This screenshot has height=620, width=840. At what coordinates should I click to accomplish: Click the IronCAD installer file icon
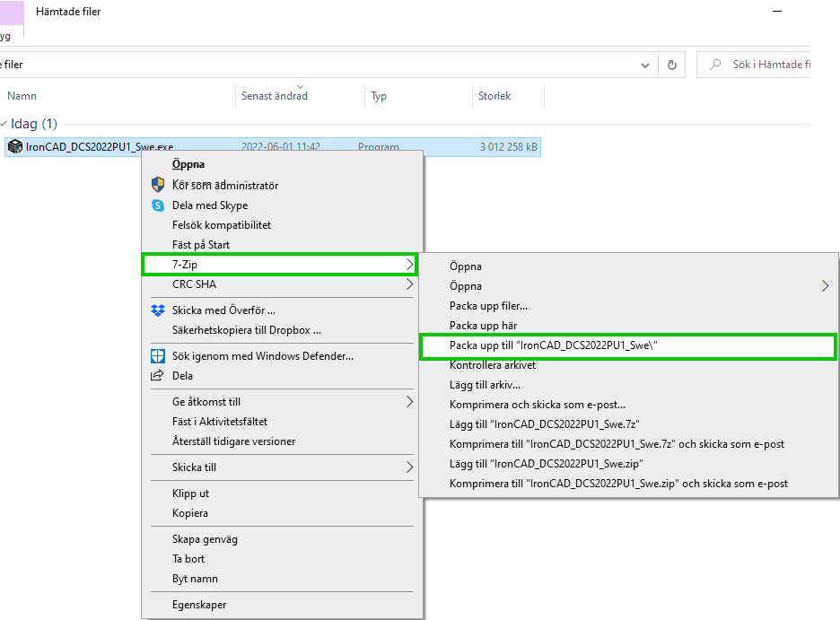click(x=14, y=146)
